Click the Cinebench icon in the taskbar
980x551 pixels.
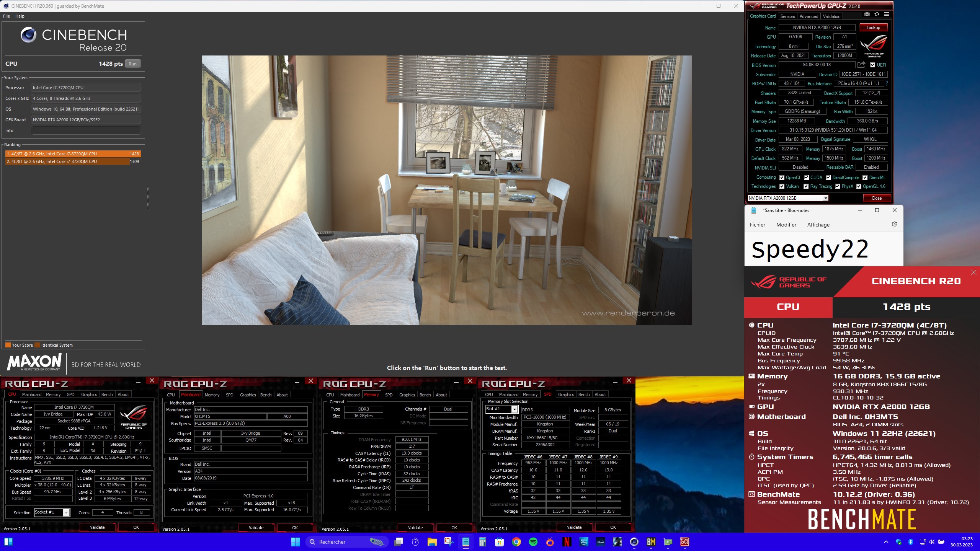(x=634, y=542)
